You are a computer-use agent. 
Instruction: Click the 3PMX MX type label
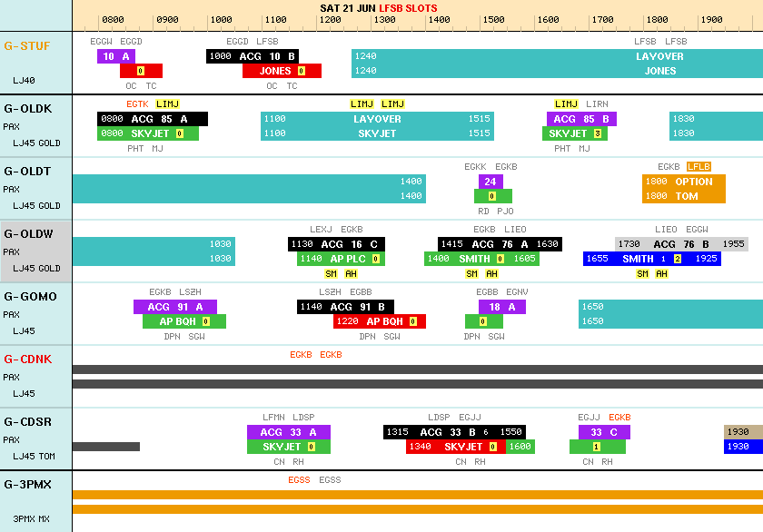(31, 519)
